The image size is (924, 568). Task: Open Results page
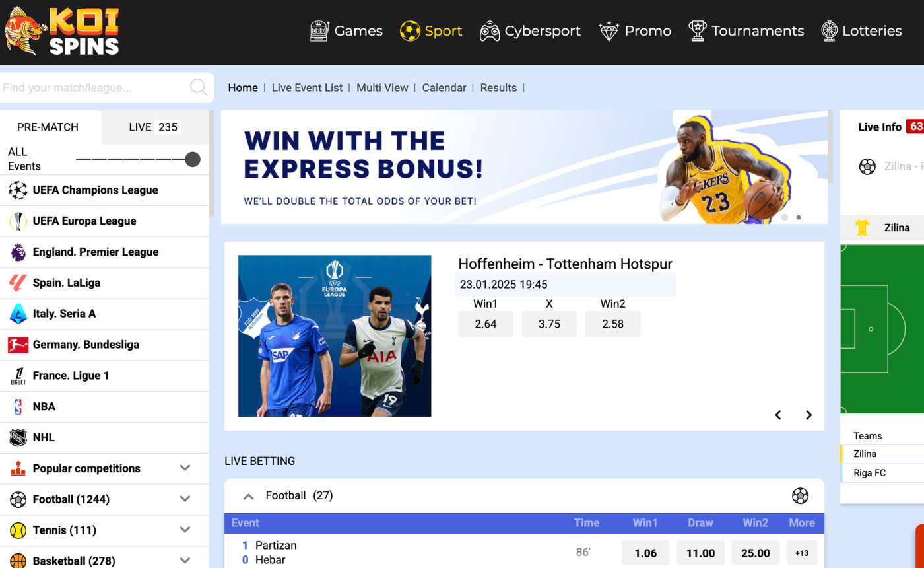(x=498, y=87)
